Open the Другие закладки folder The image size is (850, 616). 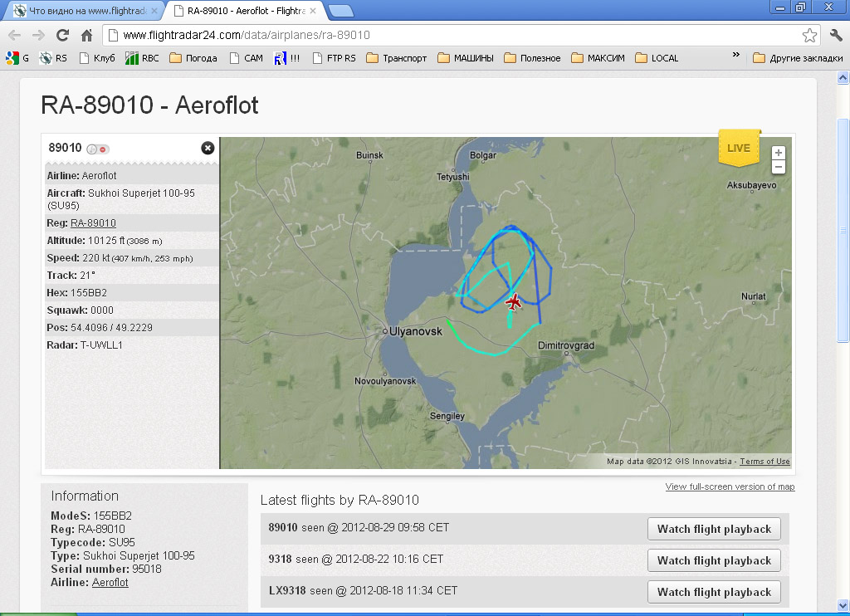click(798, 58)
